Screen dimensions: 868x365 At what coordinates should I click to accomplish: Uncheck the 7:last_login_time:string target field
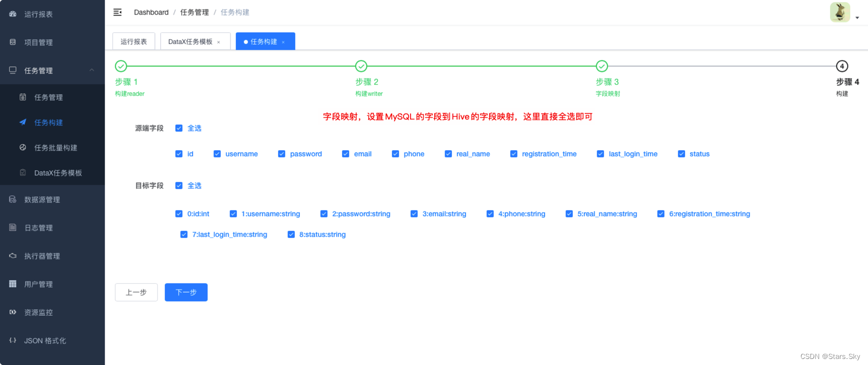184,234
